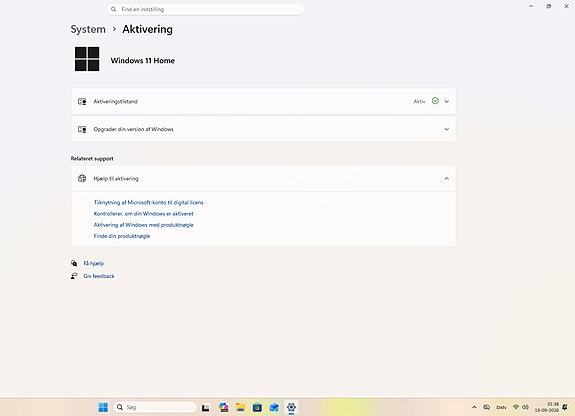
Task: Click the Få hjælp link
Action: tap(94, 263)
